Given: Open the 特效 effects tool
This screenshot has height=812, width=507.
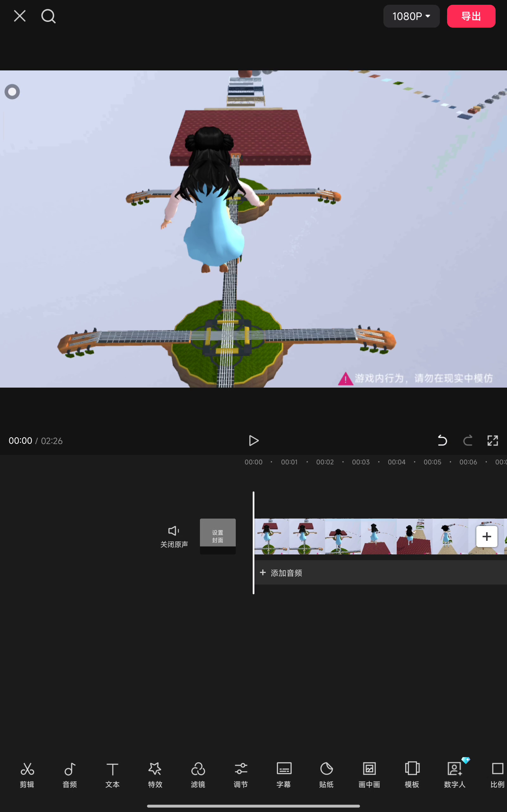Looking at the screenshot, I should click(x=155, y=775).
